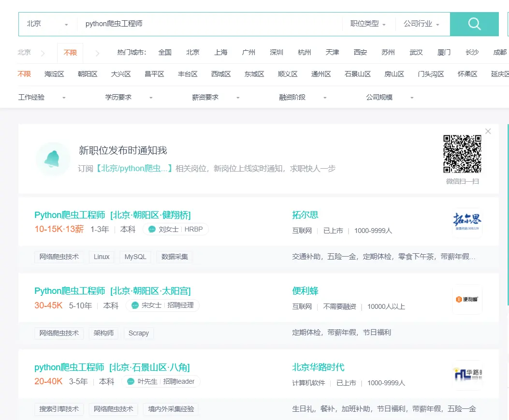
Task: Click the Linux skill tag
Action: 102,257
